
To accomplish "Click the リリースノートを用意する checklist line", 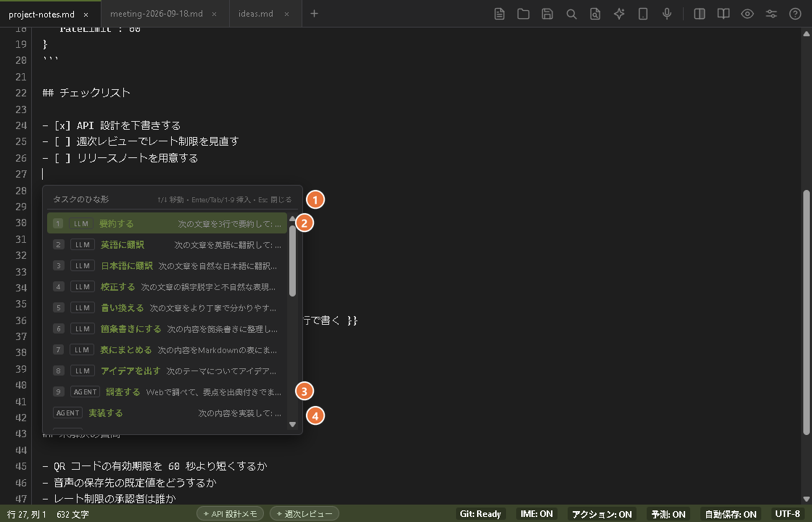I will coord(120,158).
